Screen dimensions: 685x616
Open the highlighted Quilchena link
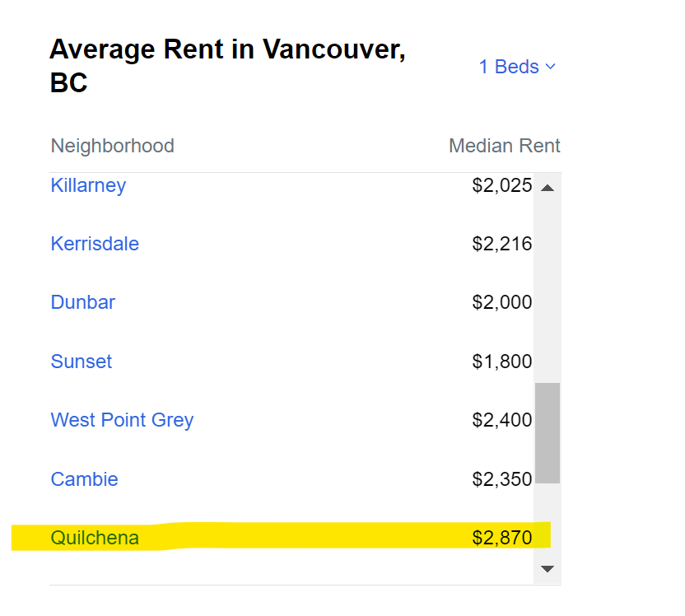(95, 538)
